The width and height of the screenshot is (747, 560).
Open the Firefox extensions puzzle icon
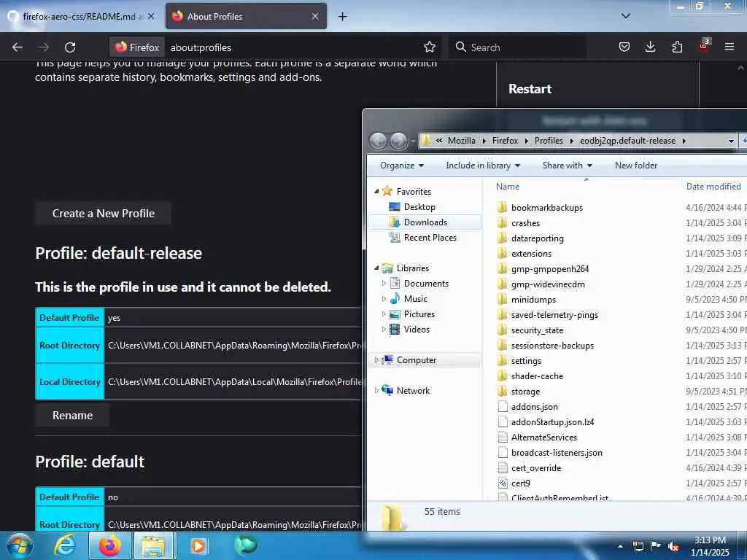(x=677, y=47)
